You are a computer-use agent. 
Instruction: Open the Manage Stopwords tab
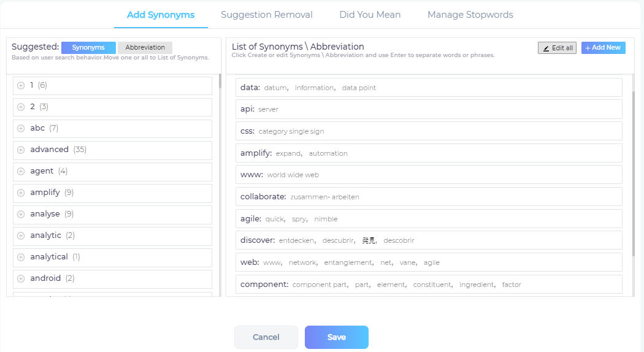click(x=470, y=15)
